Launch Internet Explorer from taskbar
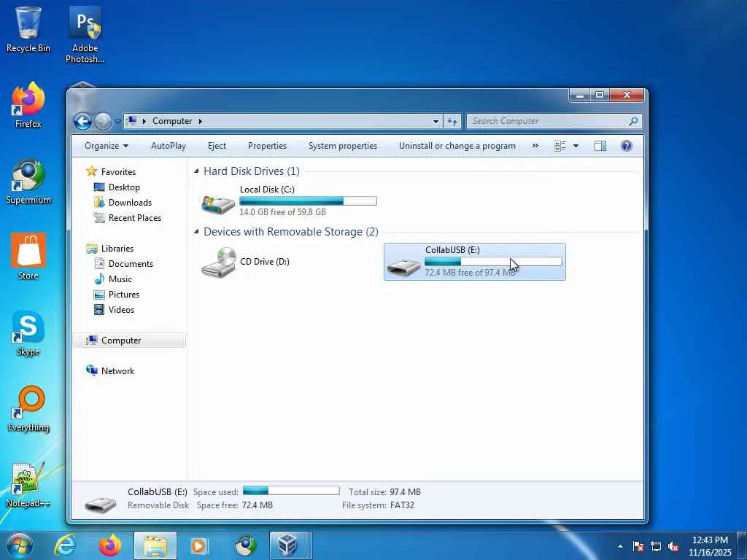Image resolution: width=747 pixels, height=560 pixels. [x=65, y=545]
